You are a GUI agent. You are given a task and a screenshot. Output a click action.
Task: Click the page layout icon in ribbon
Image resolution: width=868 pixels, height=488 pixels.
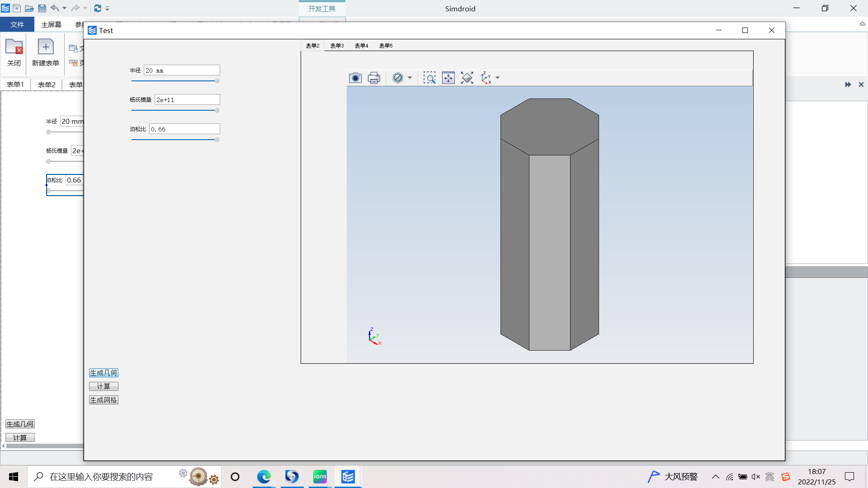(73, 63)
